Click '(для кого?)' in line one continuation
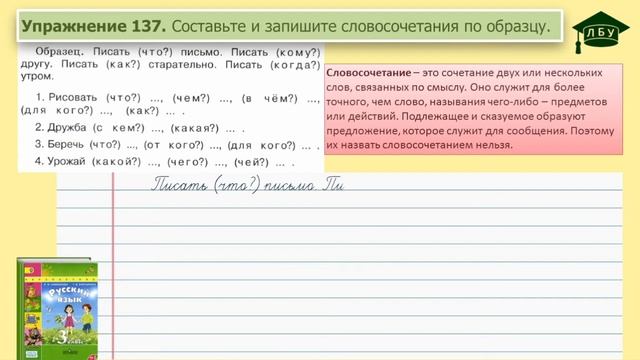 tap(57, 111)
